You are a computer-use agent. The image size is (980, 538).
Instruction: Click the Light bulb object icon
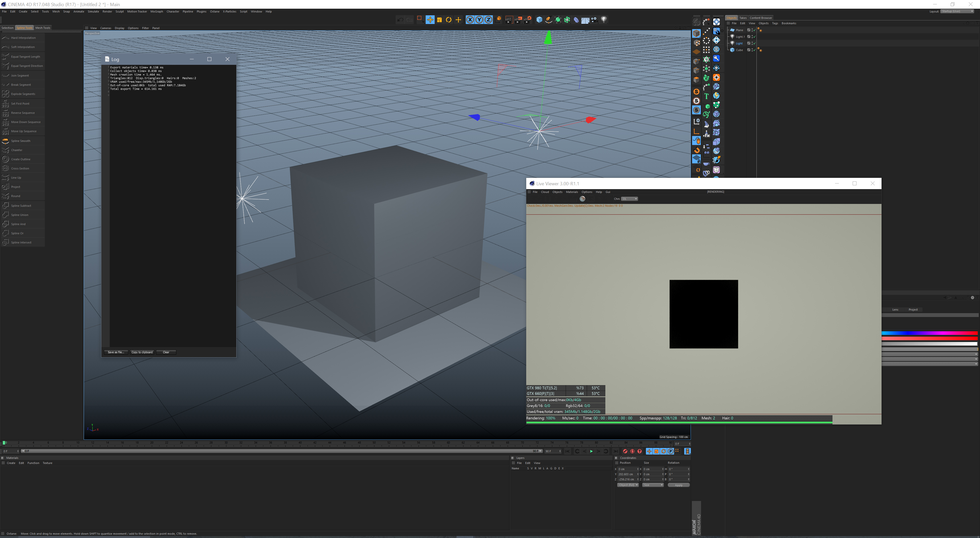pos(604,20)
